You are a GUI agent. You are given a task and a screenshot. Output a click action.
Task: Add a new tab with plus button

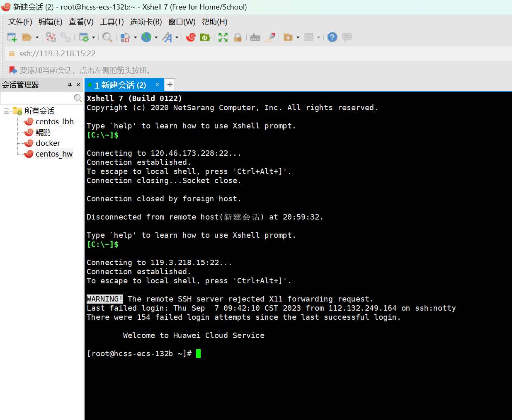coord(170,84)
